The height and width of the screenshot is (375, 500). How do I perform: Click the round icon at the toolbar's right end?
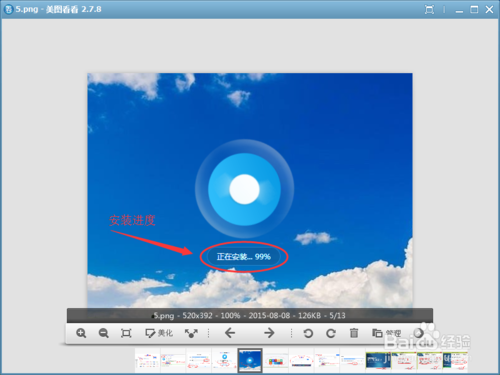tap(419, 333)
